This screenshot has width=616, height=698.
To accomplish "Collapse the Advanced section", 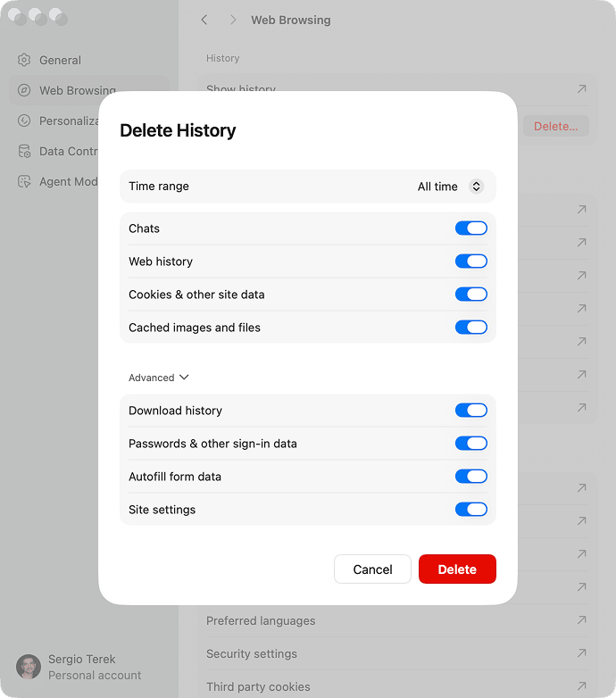I will (158, 378).
